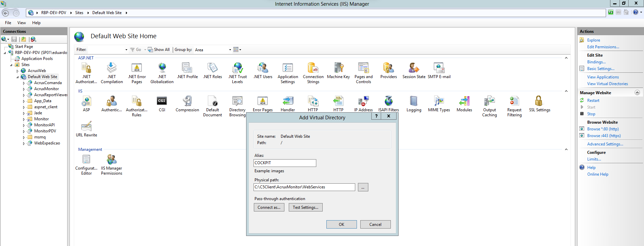Open the .NET Authorization Rules feature icon

click(x=86, y=73)
